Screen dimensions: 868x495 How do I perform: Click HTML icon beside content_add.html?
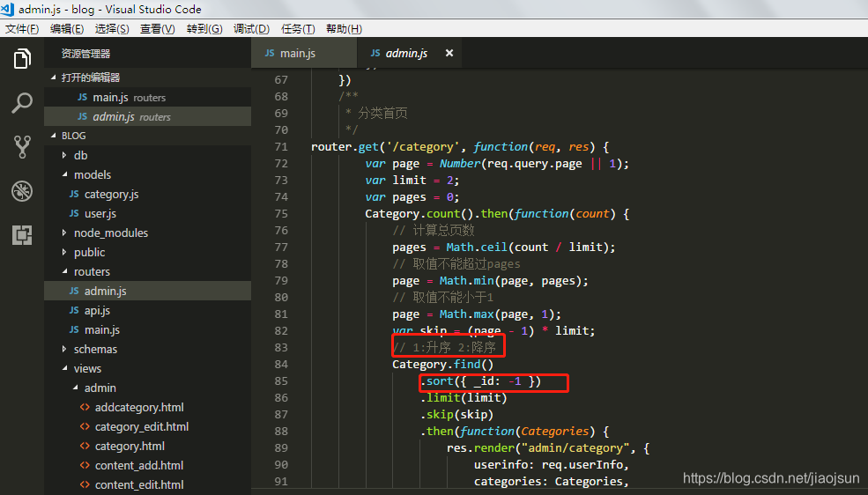pos(85,466)
